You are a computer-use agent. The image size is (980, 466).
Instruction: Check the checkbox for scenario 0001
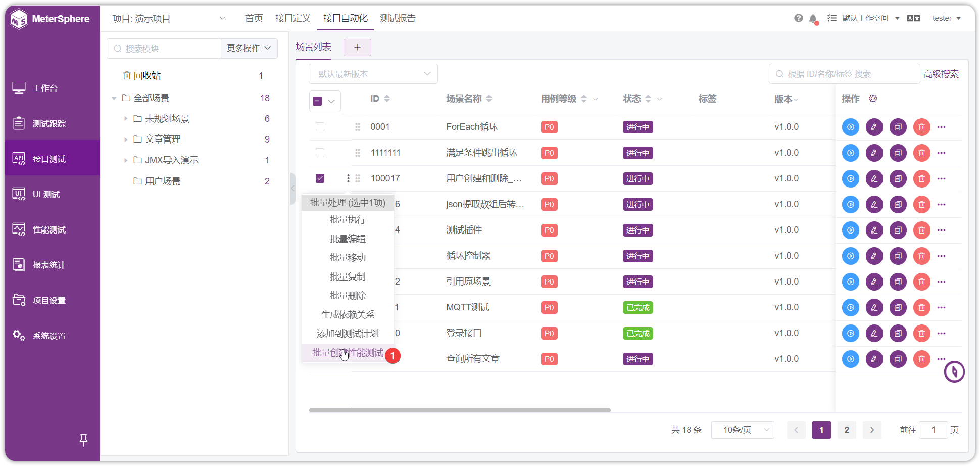click(320, 127)
